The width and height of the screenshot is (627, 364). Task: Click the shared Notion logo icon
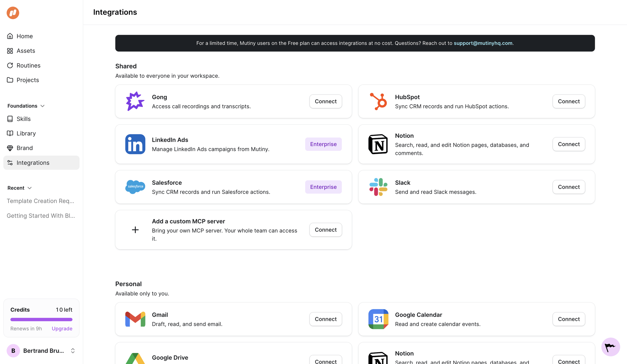point(378,144)
